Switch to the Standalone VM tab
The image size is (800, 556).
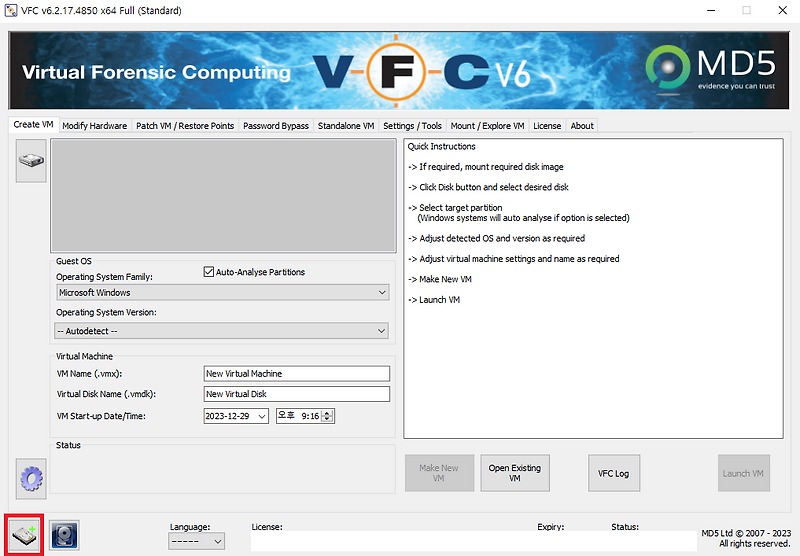click(x=346, y=125)
